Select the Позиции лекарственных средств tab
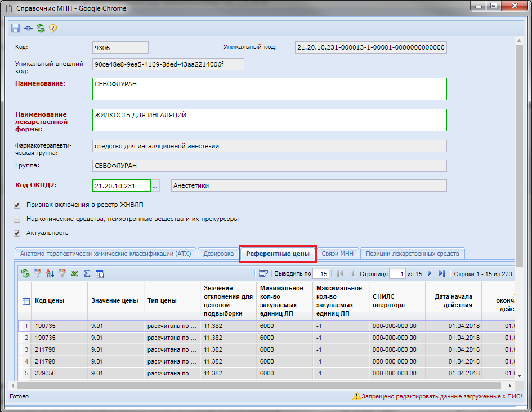The height and width of the screenshot is (412, 532). [x=413, y=254]
